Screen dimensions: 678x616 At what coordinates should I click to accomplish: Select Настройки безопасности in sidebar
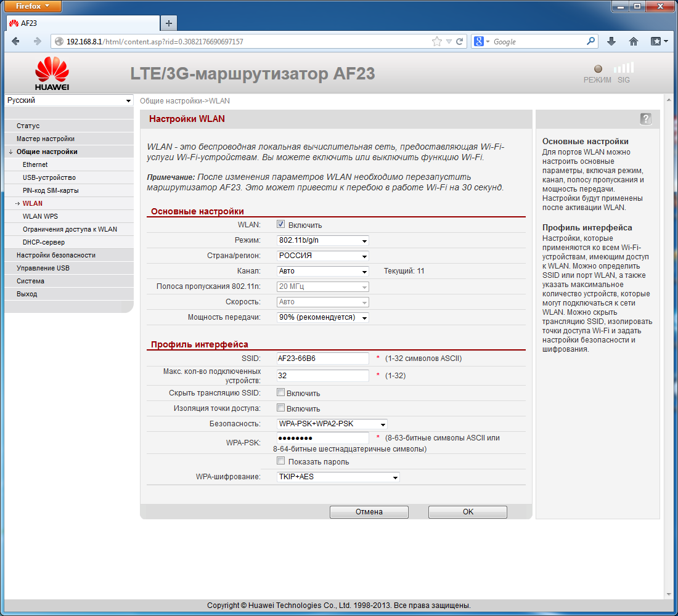pyautogui.click(x=55, y=255)
